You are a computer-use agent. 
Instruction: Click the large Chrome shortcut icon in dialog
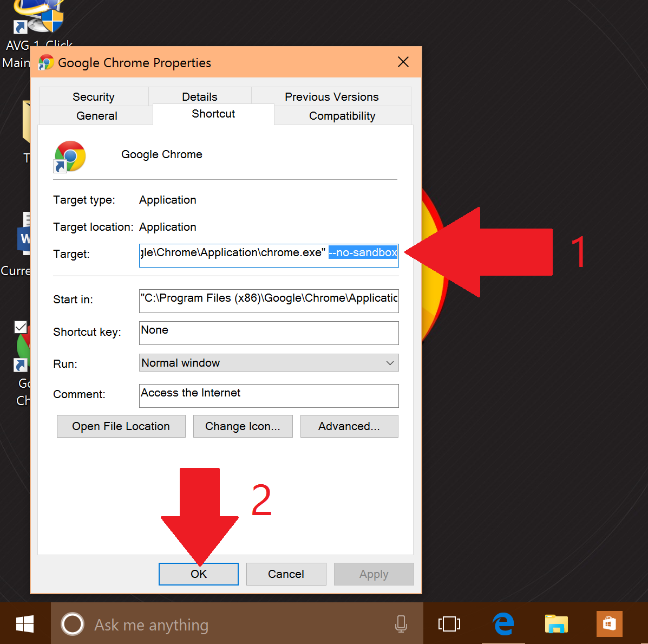70,157
